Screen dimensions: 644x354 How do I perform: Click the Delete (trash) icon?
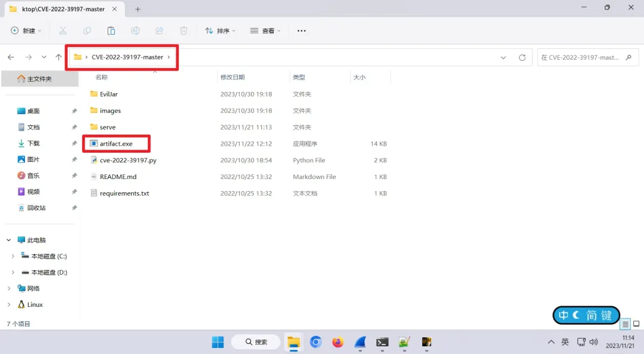point(183,30)
